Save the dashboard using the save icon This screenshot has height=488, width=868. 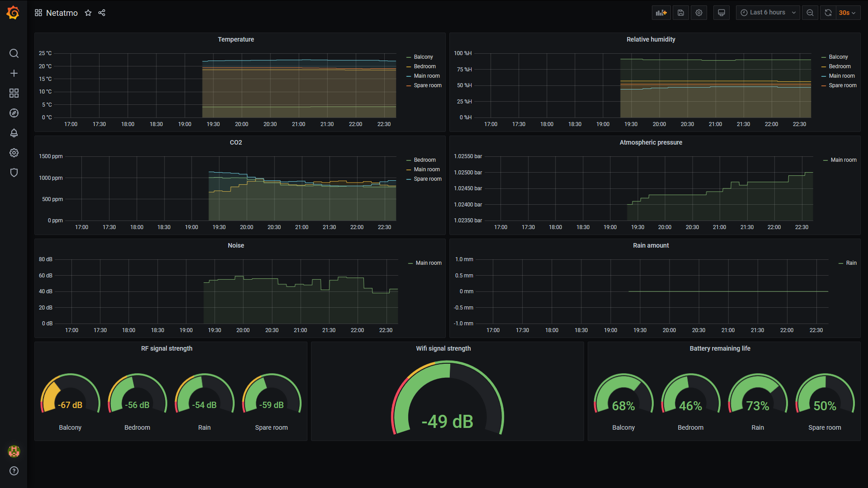tap(680, 13)
